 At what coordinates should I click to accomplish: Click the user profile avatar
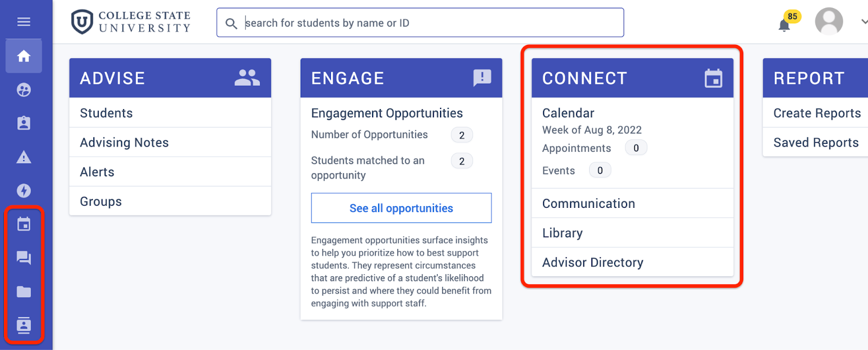(x=828, y=22)
